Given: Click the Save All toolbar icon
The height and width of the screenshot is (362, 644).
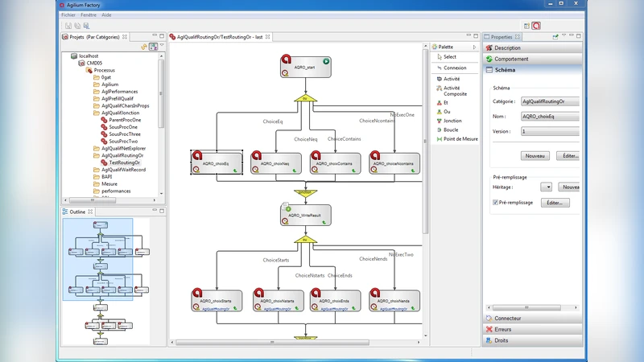Looking at the screenshot, I should point(77,26).
